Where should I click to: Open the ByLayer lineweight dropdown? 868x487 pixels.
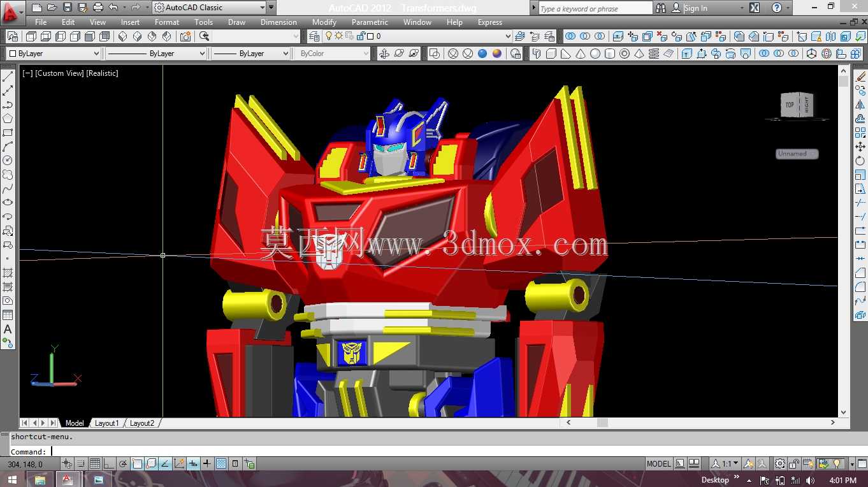coord(250,54)
